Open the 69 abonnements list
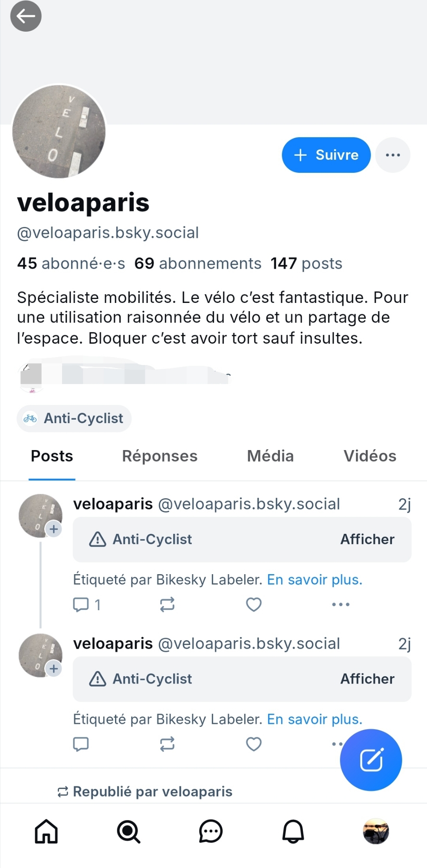The width and height of the screenshot is (427, 868). click(x=198, y=263)
